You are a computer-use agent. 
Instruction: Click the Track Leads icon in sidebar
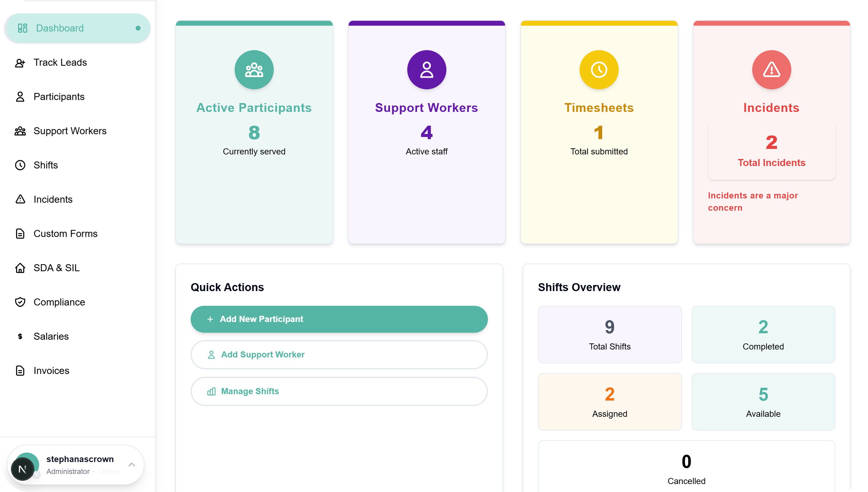[x=20, y=62]
